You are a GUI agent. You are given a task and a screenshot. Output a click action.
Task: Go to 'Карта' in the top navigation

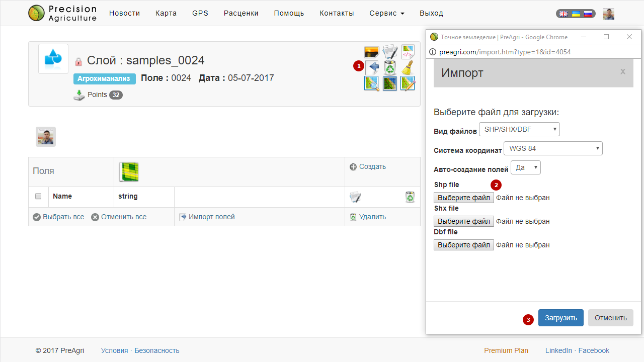pos(166,13)
